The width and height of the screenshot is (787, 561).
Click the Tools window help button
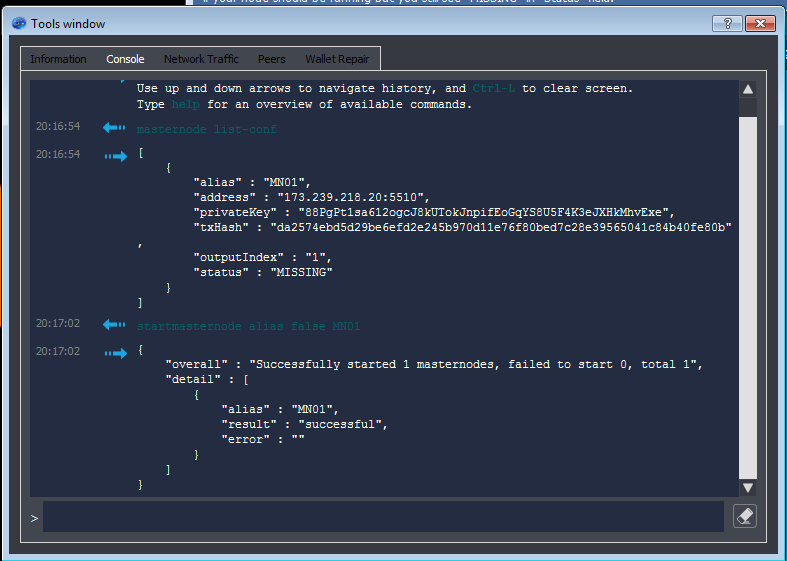point(727,24)
